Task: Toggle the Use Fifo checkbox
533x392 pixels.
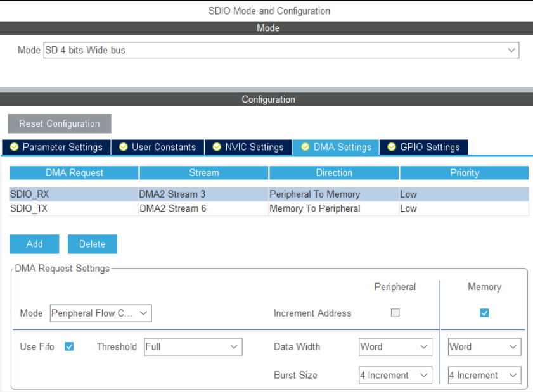Action: [70, 346]
